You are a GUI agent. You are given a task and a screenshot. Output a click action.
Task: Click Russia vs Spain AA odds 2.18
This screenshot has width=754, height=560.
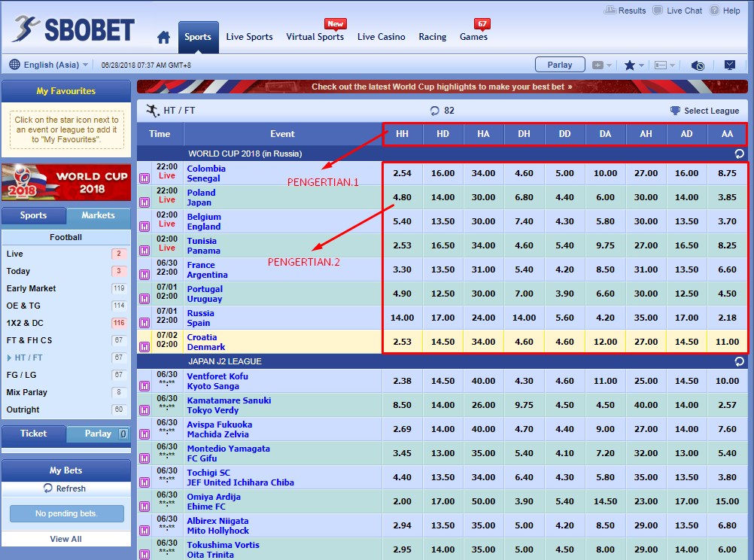point(727,318)
